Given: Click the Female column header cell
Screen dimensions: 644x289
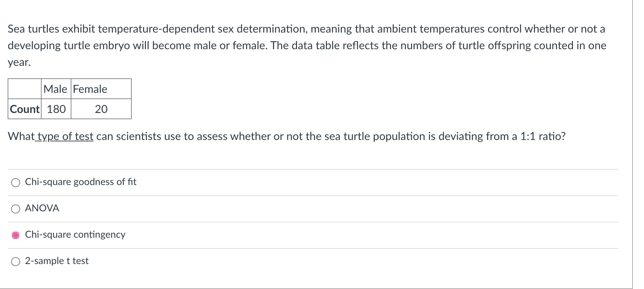Looking at the screenshot, I should click(x=101, y=89).
